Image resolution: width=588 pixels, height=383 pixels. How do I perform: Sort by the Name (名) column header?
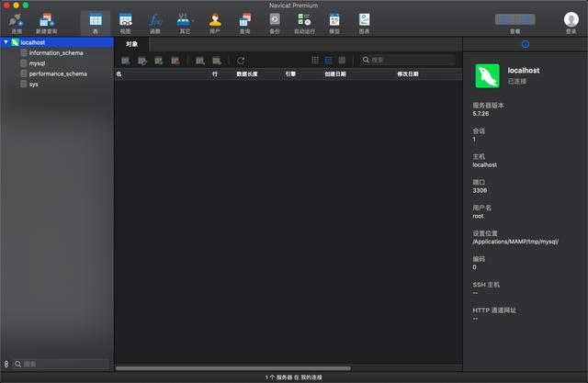click(x=119, y=74)
